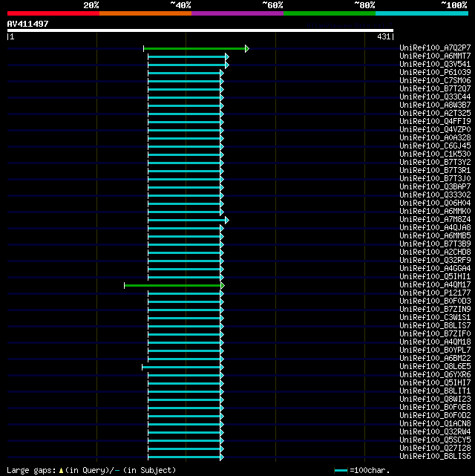Viewport: 475px width, 476px height.
Task: Select the UniRef100_Q4VZP0 label
Action: (435, 130)
